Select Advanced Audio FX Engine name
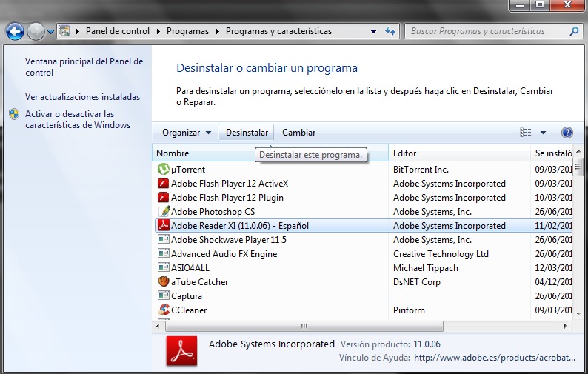Viewport: 588px width, 374px height. (224, 254)
